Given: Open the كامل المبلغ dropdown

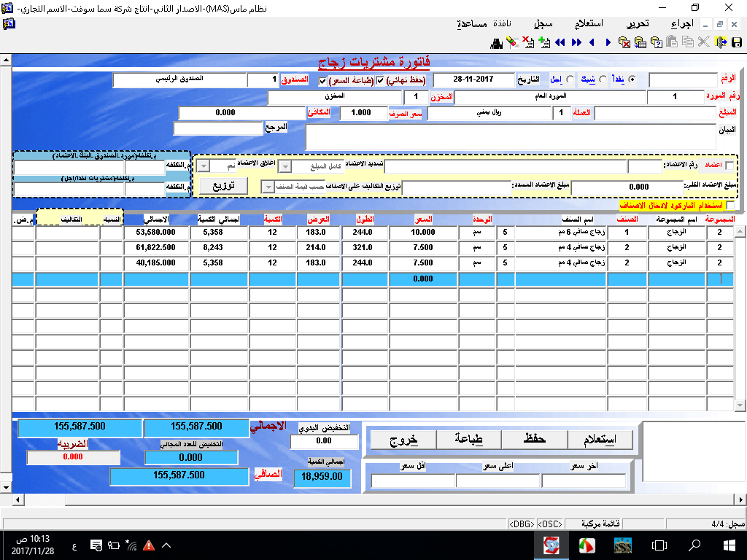Looking at the screenshot, I should coord(286,167).
